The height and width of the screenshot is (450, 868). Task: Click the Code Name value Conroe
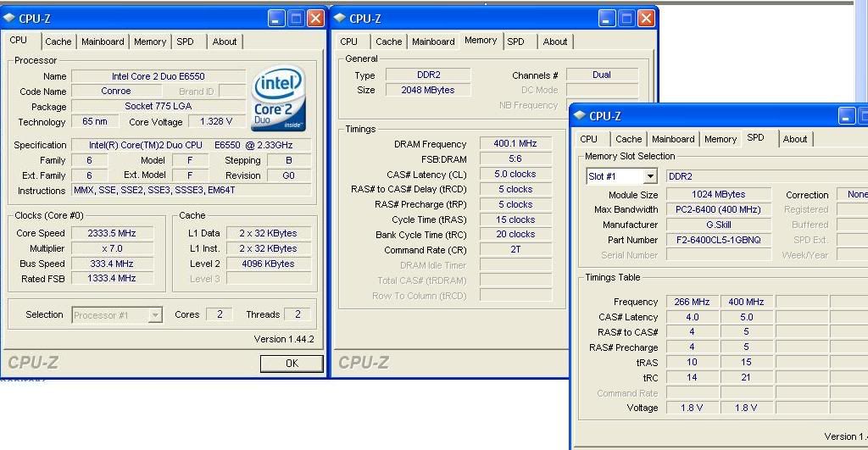coord(115,92)
